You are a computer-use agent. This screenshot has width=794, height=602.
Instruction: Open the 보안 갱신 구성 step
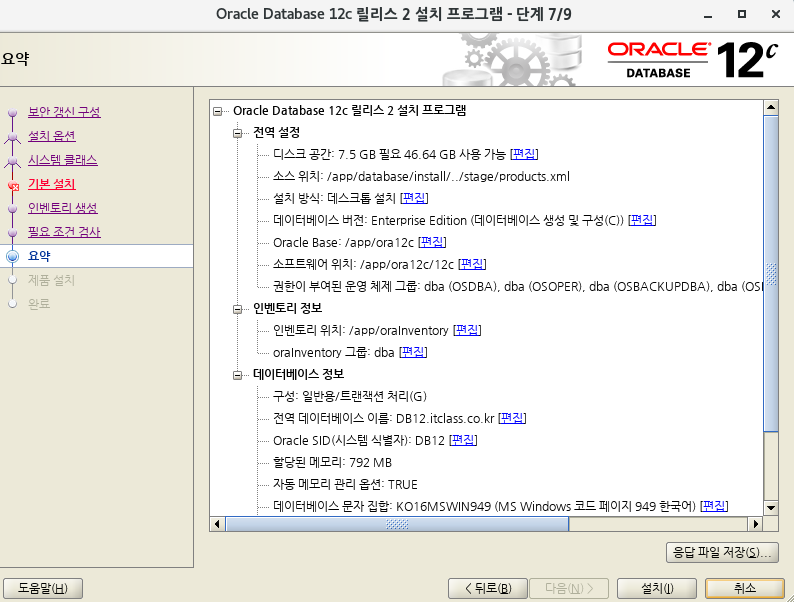point(64,112)
